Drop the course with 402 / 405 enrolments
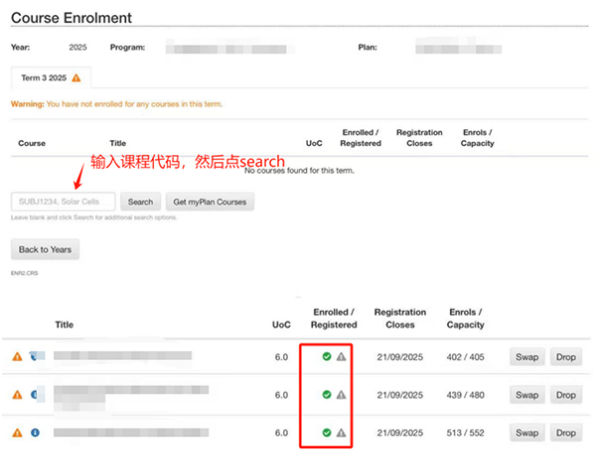The image size is (600, 456). [x=565, y=357]
